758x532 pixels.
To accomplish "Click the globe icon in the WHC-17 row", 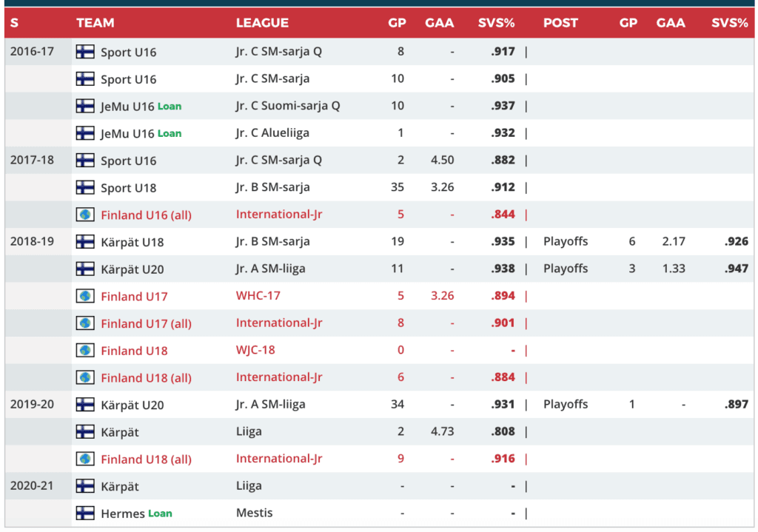I will tap(85, 296).
